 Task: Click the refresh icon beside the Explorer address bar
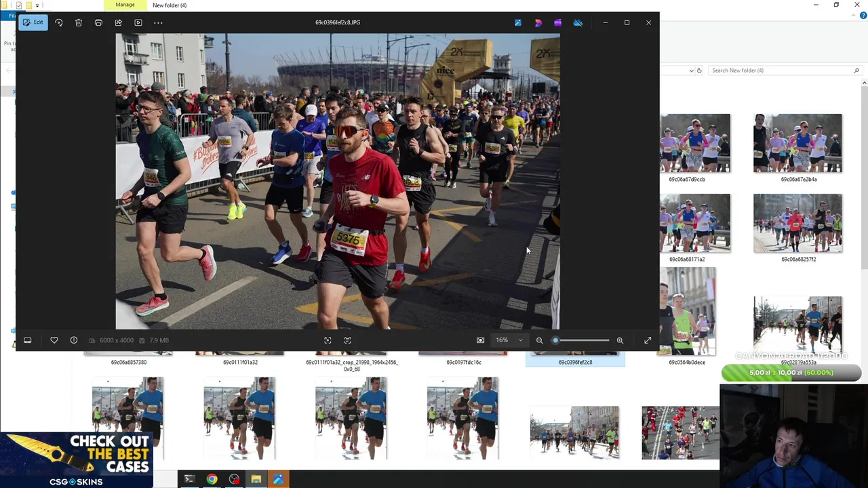point(699,70)
